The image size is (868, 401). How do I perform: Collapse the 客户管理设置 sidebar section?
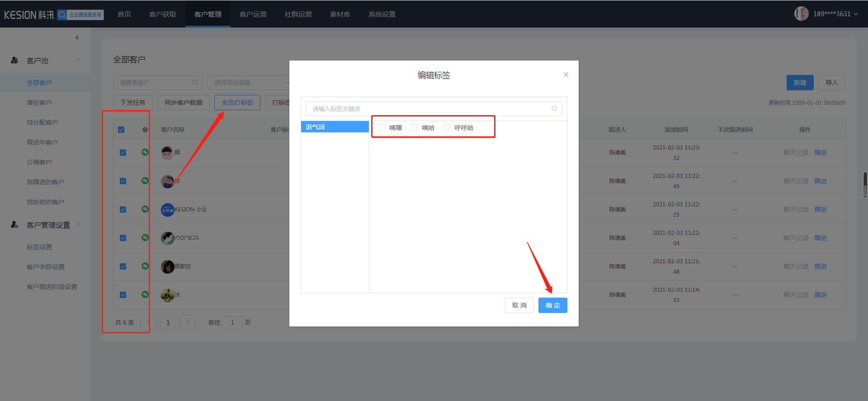coord(79,224)
